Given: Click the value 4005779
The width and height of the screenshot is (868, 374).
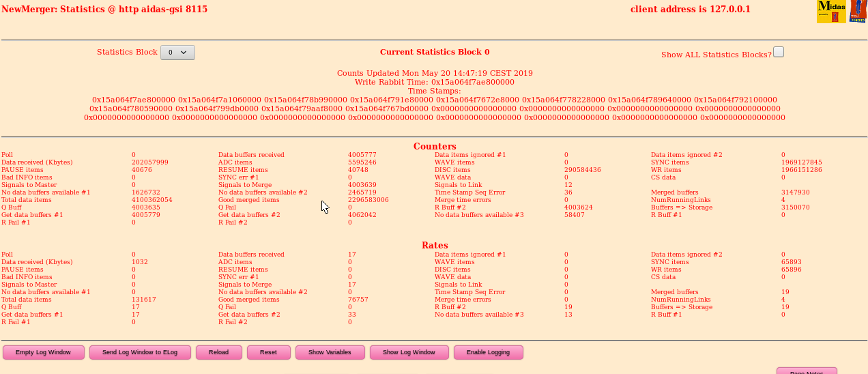Looking at the screenshot, I should [x=146, y=215].
